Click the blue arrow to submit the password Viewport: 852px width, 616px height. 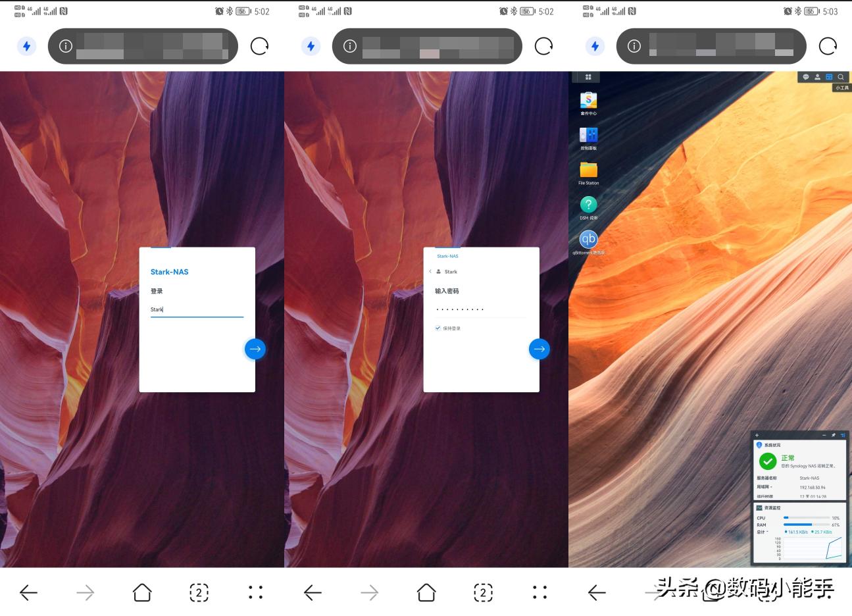[x=539, y=349]
